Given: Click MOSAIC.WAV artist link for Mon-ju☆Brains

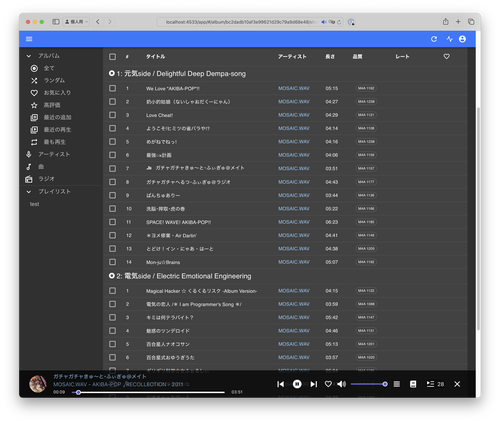Looking at the screenshot, I should [x=294, y=262].
